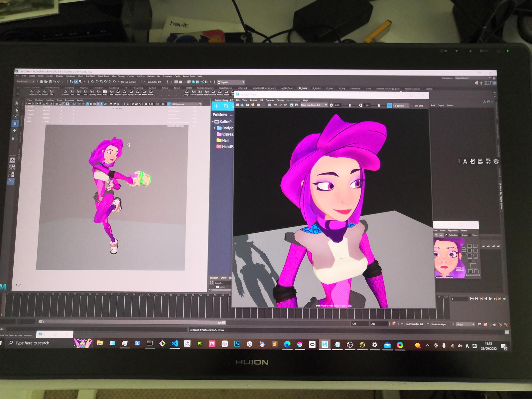Click the 1:1 real size icon in Render View
This screenshot has height=399, width=532.
pos(286,105)
